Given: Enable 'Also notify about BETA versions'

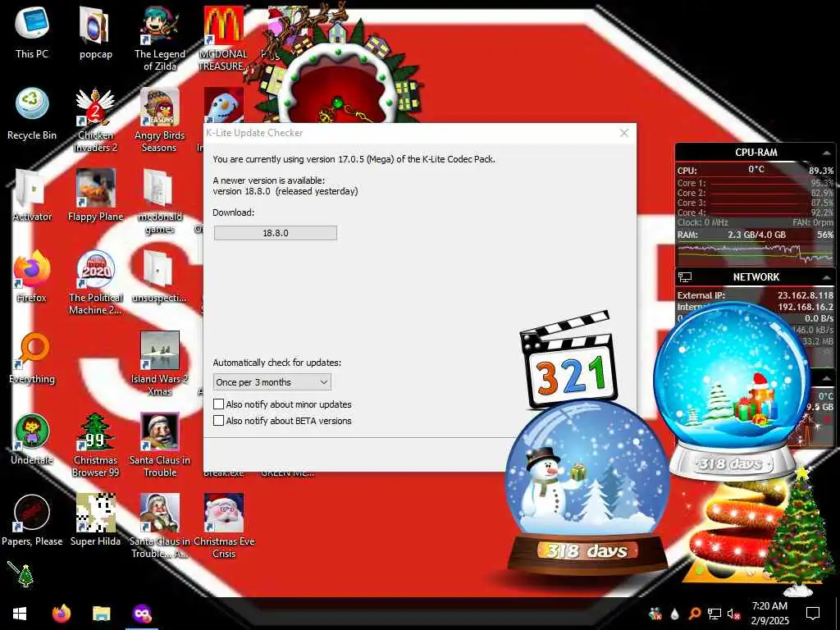Looking at the screenshot, I should (218, 421).
